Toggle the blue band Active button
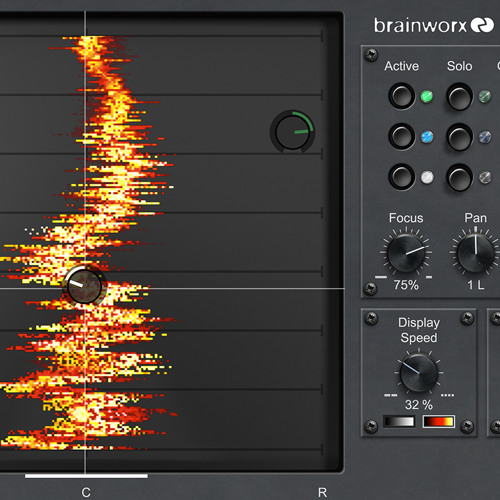Screen dimensions: 500x500 point(402,136)
